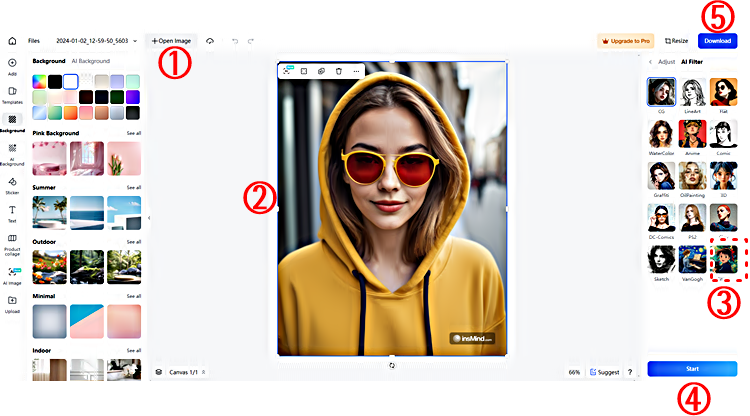Apply the OilPainting filter
Viewport: 750px width, 416px height.
pos(692,176)
